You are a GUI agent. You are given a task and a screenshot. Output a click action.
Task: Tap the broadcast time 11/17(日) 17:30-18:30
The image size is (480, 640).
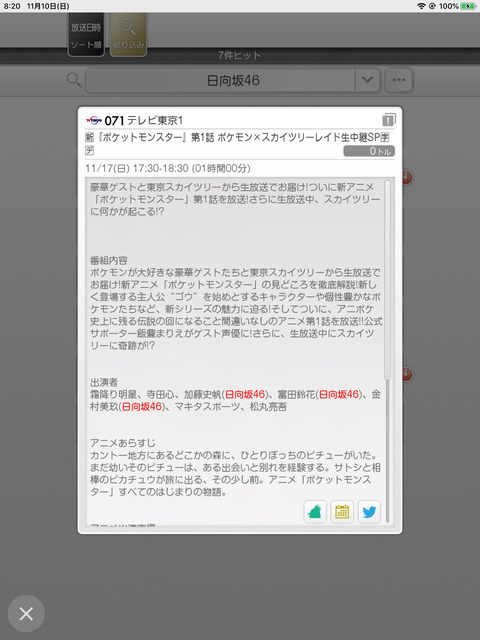(168, 168)
